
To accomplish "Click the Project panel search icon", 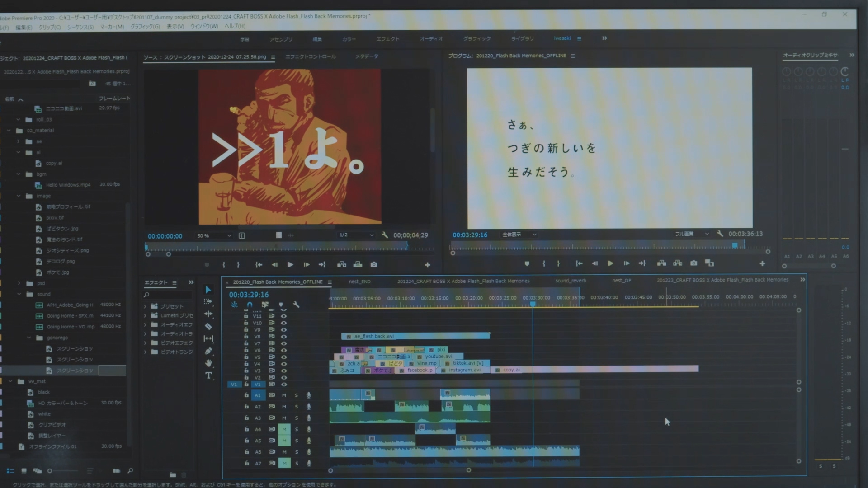I will coord(130,471).
